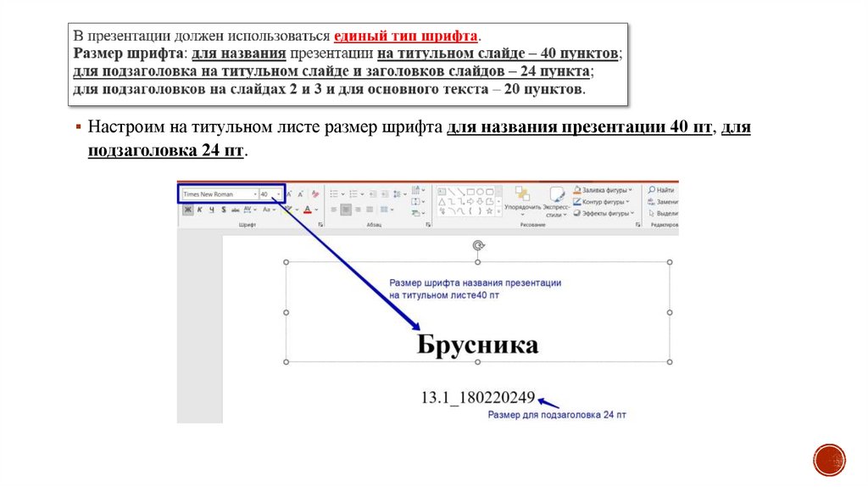868x487 pixels.
Task: Open Font Color palette arrow
Action: pyautogui.click(x=317, y=210)
